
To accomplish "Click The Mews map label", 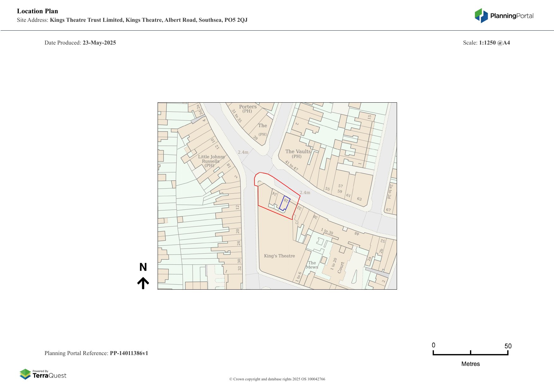I will point(312,265).
